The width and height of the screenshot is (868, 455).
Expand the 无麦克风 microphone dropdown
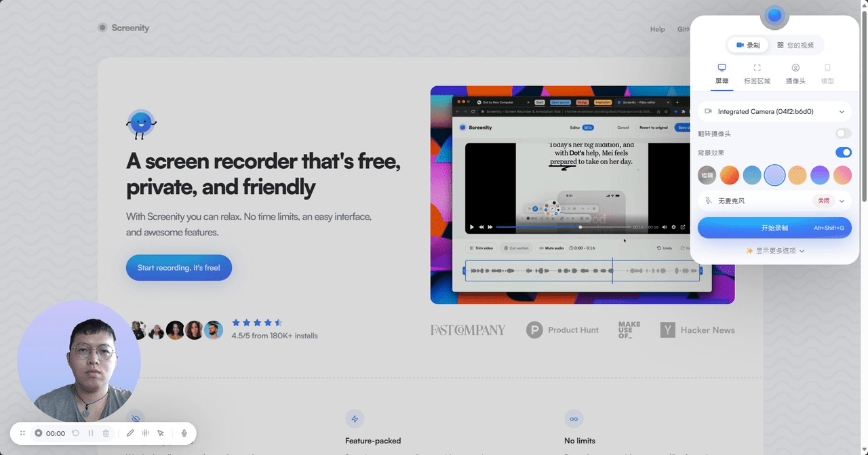click(842, 201)
